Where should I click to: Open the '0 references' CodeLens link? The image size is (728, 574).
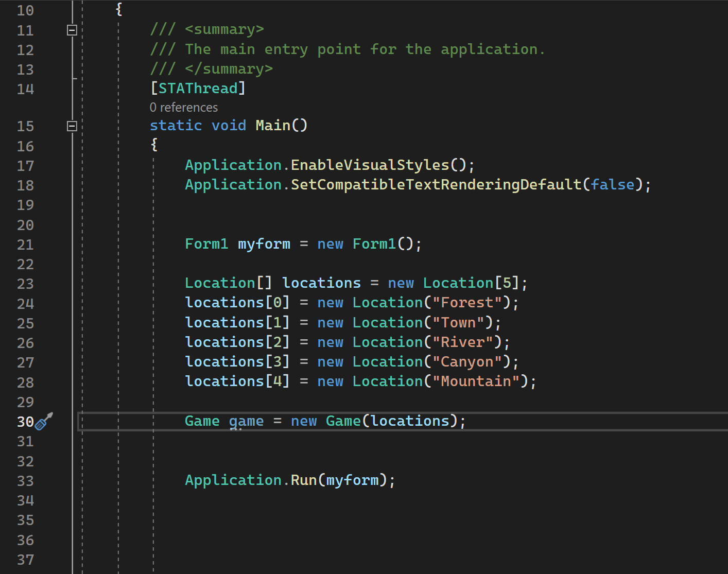pyautogui.click(x=184, y=107)
